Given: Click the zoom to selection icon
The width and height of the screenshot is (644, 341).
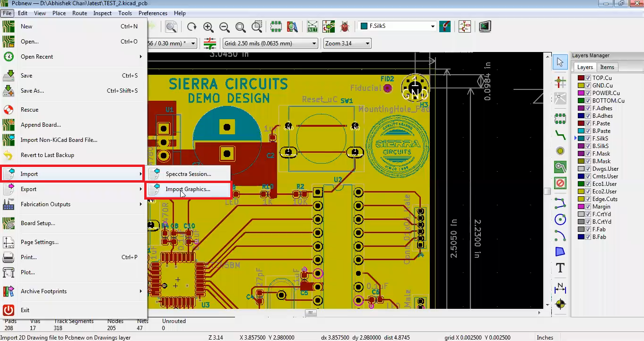Looking at the screenshot, I should pyautogui.click(x=257, y=26).
